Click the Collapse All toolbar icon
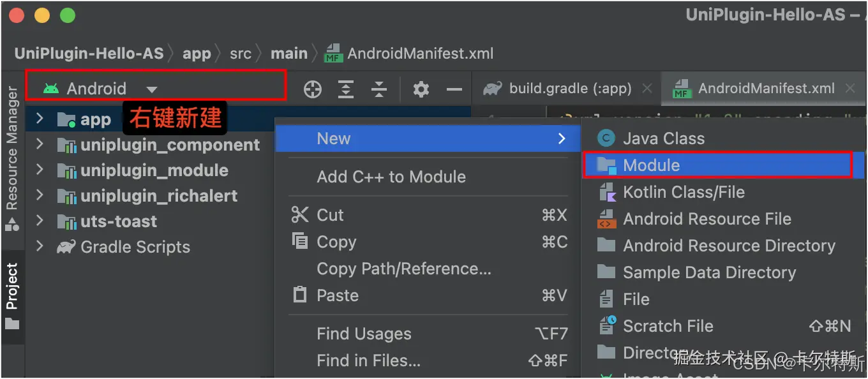This screenshot has width=868, height=379. tap(379, 89)
